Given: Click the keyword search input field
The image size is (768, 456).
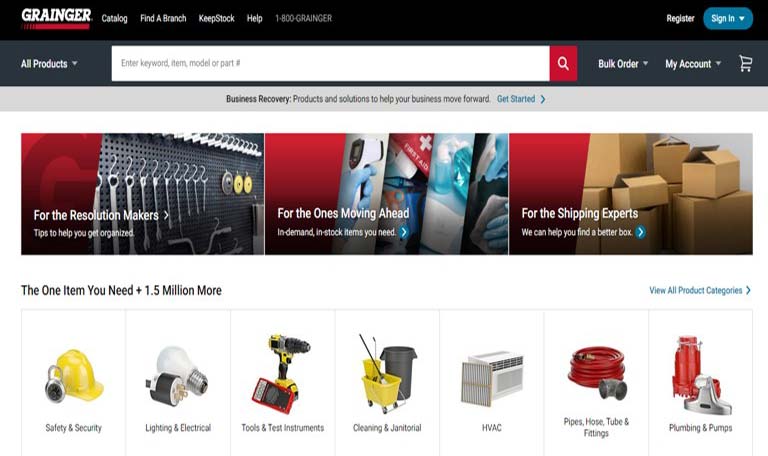Looking at the screenshot, I should point(330,63).
